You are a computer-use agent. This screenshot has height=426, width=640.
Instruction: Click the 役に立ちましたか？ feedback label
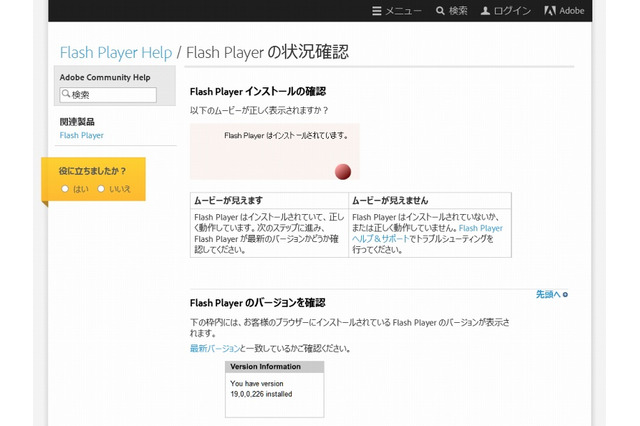(92, 171)
